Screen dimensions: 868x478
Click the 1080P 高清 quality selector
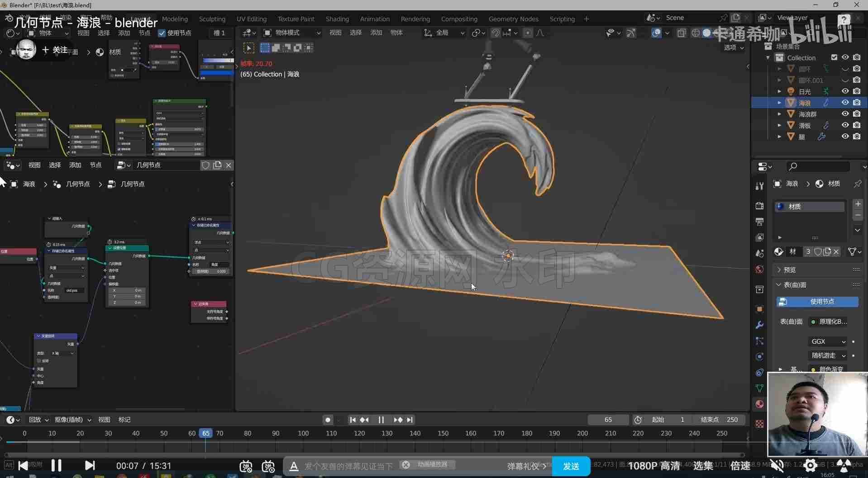pyautogui.click(x=654, y=466)
